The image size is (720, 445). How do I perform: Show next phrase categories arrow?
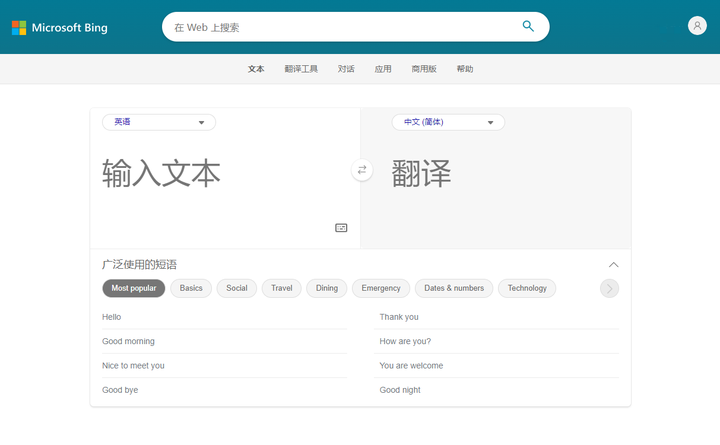609,288
